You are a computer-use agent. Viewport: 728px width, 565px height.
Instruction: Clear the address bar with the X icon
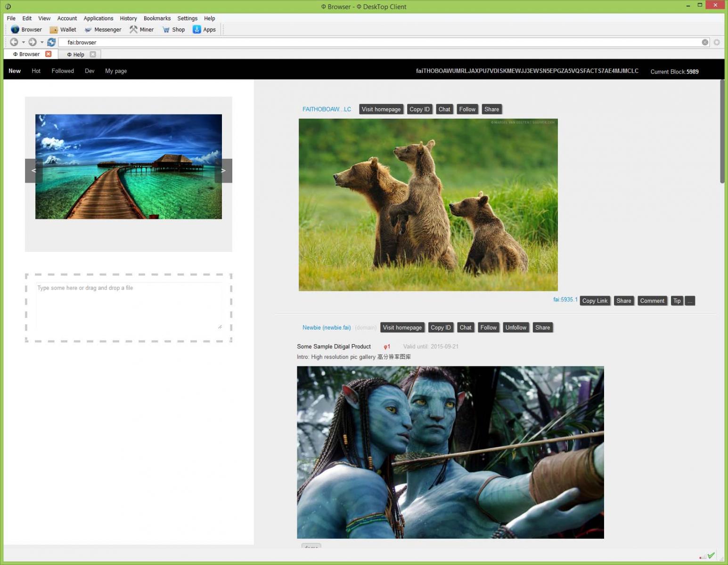(x=705, y=42)
